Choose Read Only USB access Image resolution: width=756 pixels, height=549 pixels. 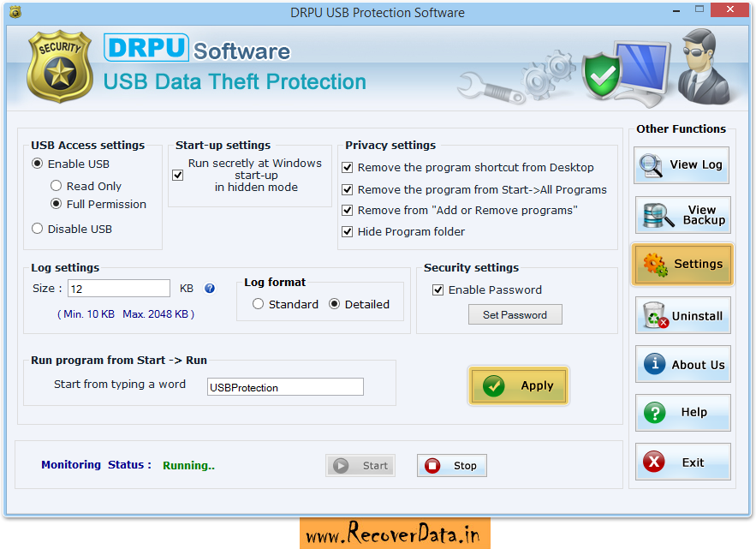click(x=56, y=186)
